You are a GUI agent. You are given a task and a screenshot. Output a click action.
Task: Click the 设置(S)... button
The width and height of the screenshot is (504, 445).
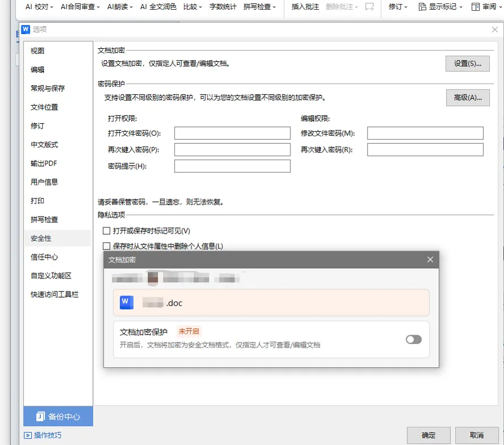468,64
